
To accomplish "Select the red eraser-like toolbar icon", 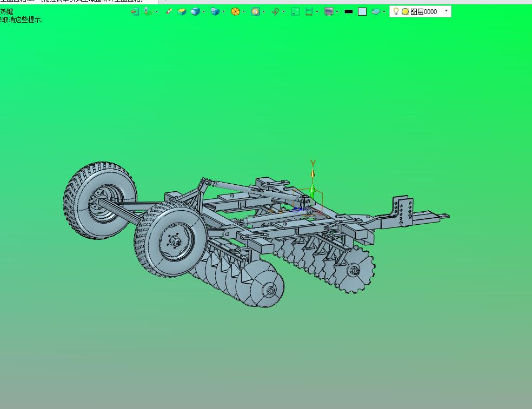I will [x=169, y=11].
